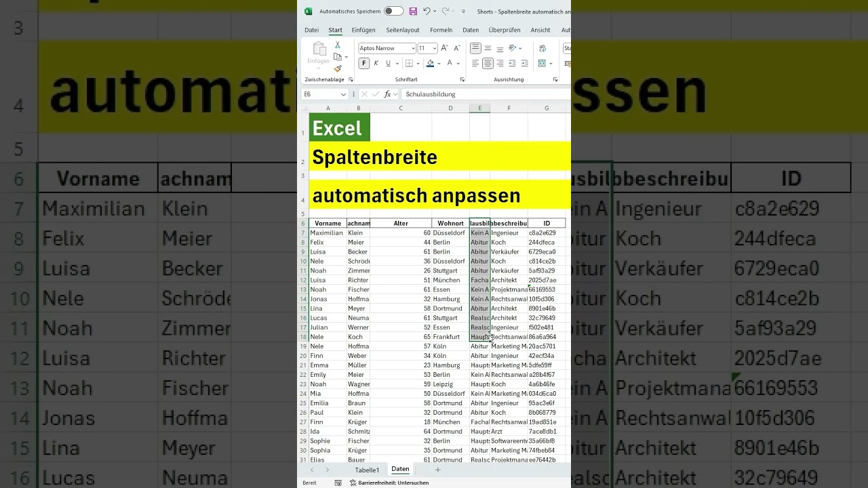Click the Wrap Text icon
Image resolution: width=868 pixels, height=488 pixels.
[542, 48]
